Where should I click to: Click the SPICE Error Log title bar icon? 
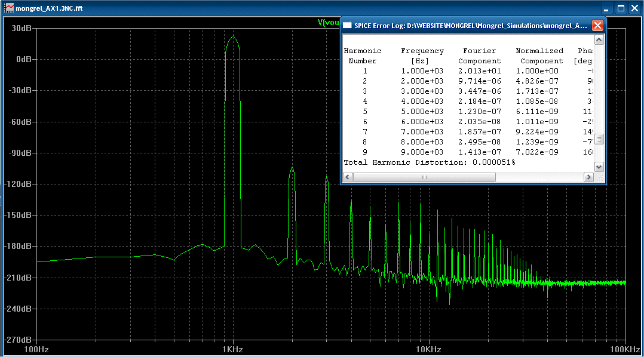click(348, 26)
